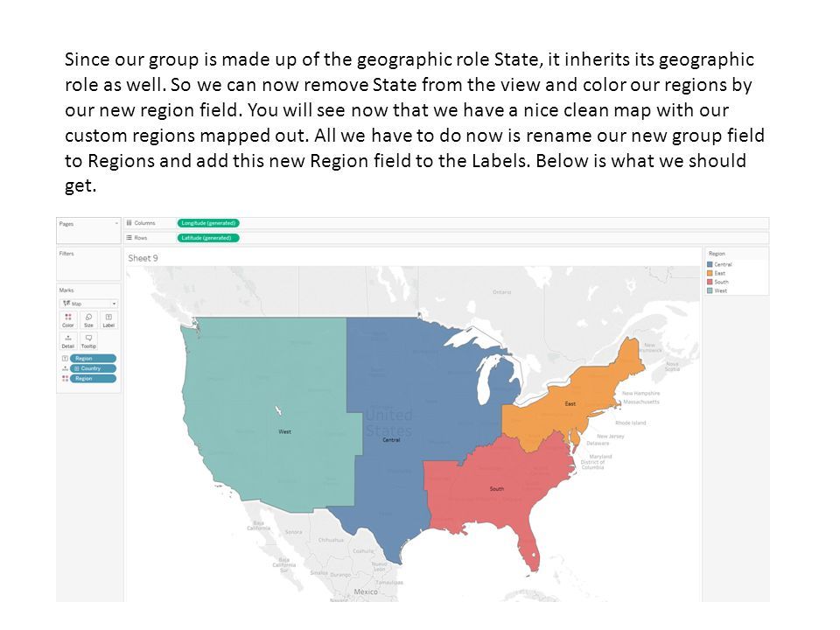
Task: Click the detail icon beside the Country pill
Action: 65,368
